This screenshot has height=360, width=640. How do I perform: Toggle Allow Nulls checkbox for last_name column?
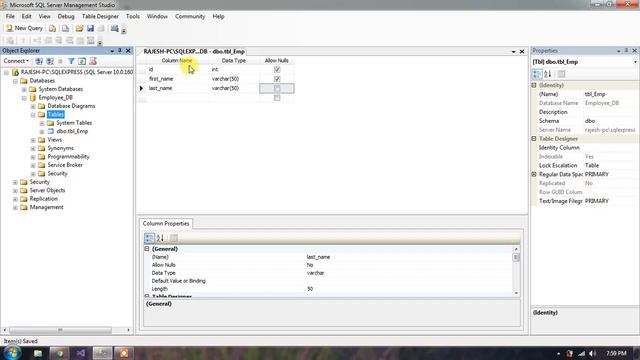tap(277, 88)
